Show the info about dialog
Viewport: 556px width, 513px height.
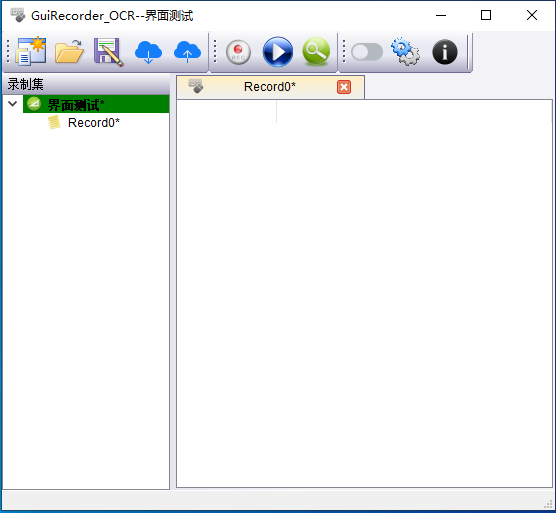tap(445, 52)
